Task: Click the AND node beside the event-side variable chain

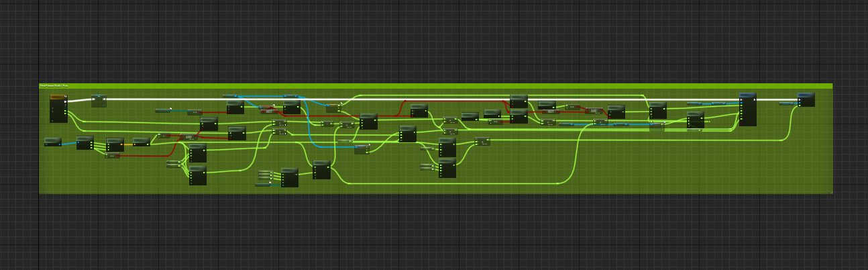Action: (x=188, y=137)
